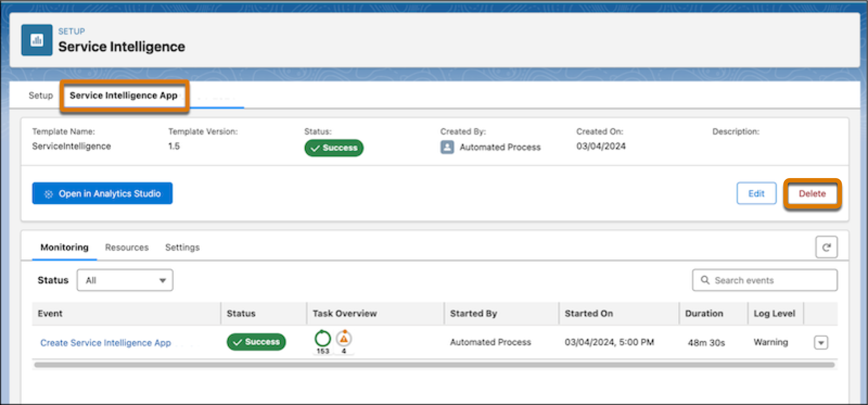868x405 pixels.
Task: Click the Success status badge near Template Version
Action: 334,148
